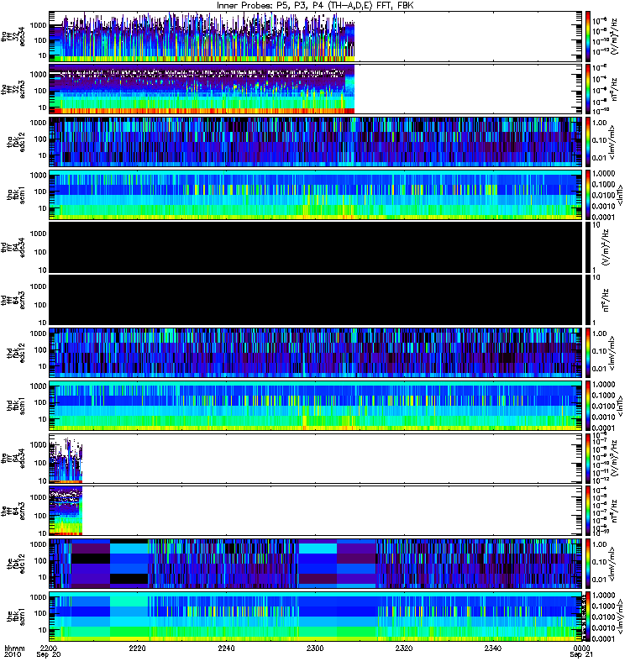Click the color bar of tha fff edc34 panel
The image size is (630, 672).
589,36
